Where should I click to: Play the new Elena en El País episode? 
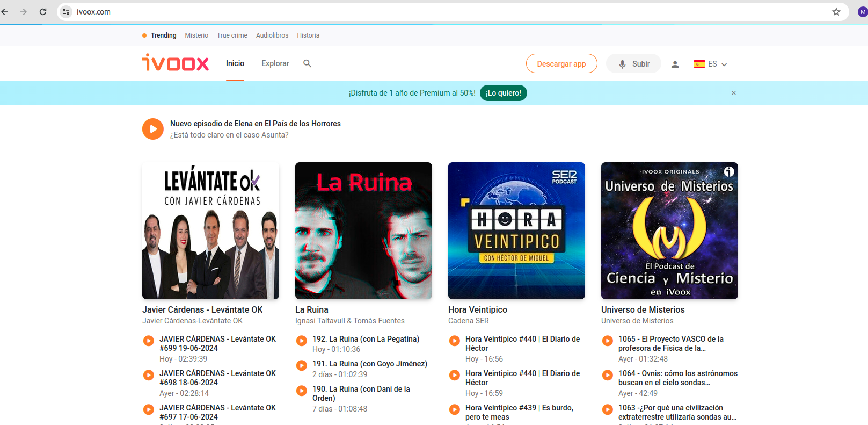(153, 129)
